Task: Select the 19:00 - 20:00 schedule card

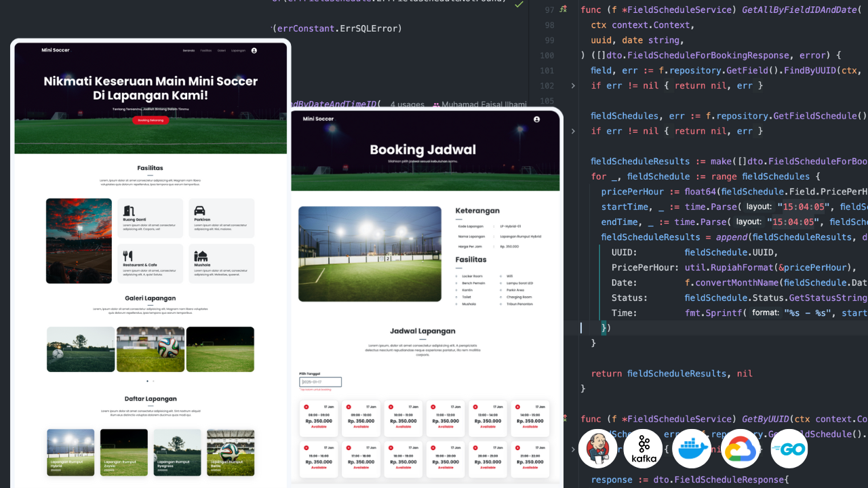Action: point(446,459)
